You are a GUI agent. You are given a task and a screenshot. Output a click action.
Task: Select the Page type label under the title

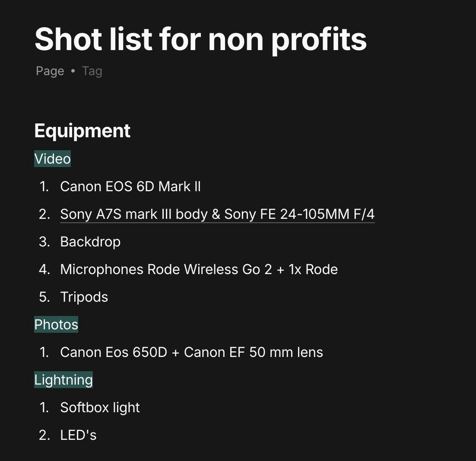point(50,71)
